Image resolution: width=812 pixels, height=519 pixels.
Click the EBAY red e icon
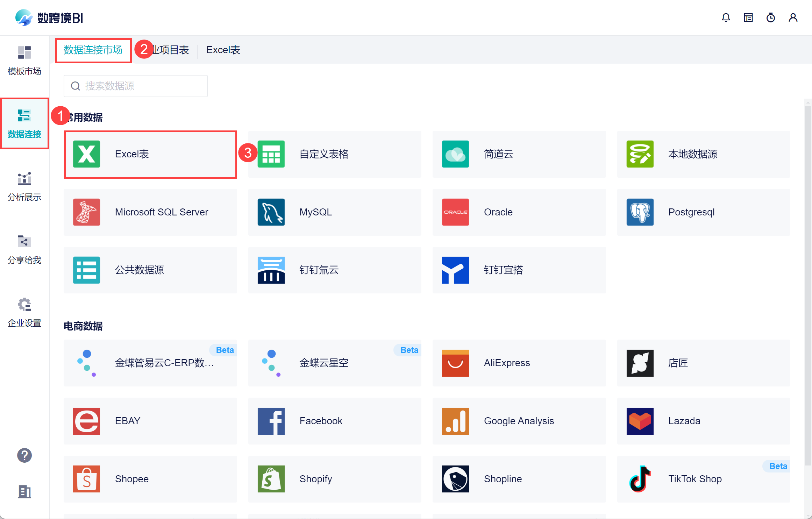(x=86, y=421)
